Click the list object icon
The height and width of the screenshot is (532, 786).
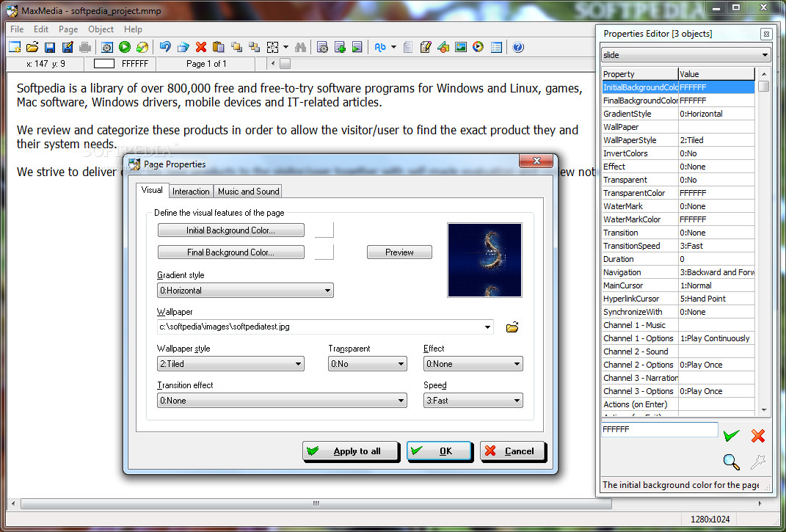(x=496, y=47)
